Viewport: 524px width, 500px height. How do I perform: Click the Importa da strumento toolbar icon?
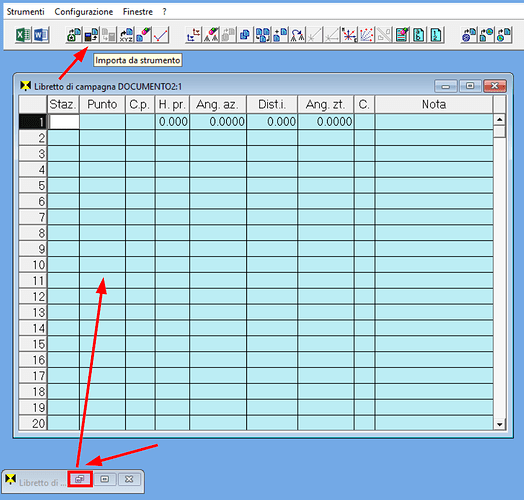tap(91, 35)
